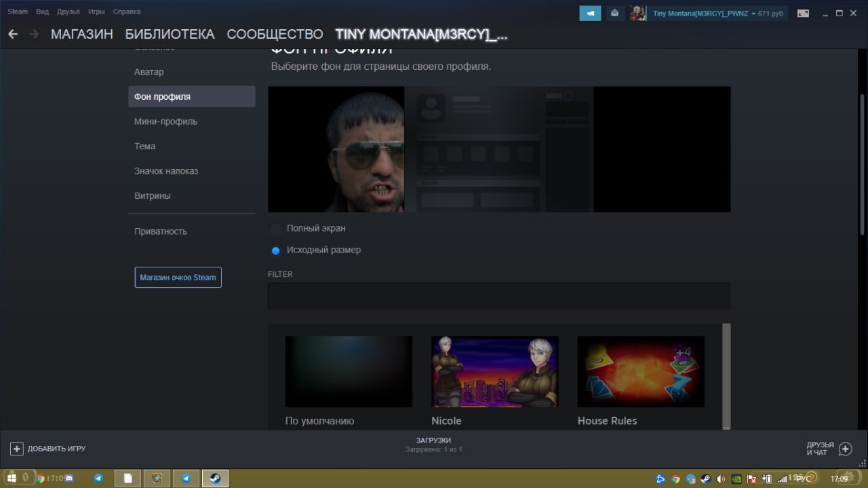The width and height of the screenshot is (868, 488).
Task: Click Steam icon in system tray
Action: point(705,479)
